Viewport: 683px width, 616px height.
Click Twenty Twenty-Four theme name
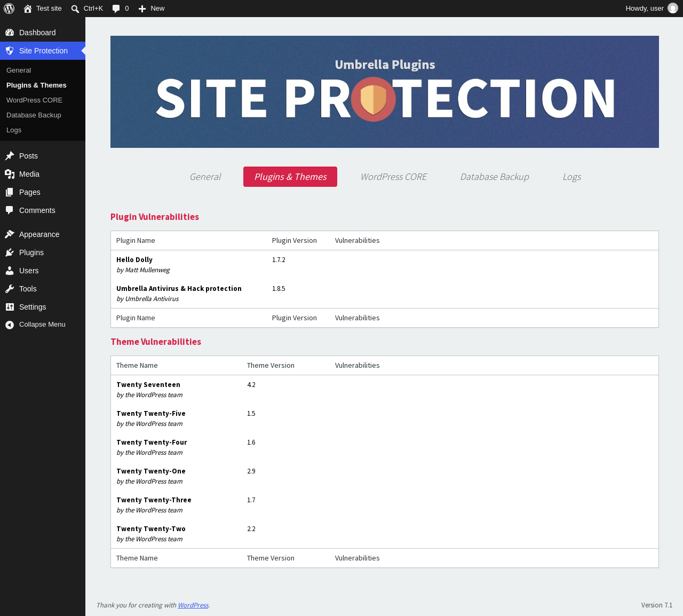point(152,443)
